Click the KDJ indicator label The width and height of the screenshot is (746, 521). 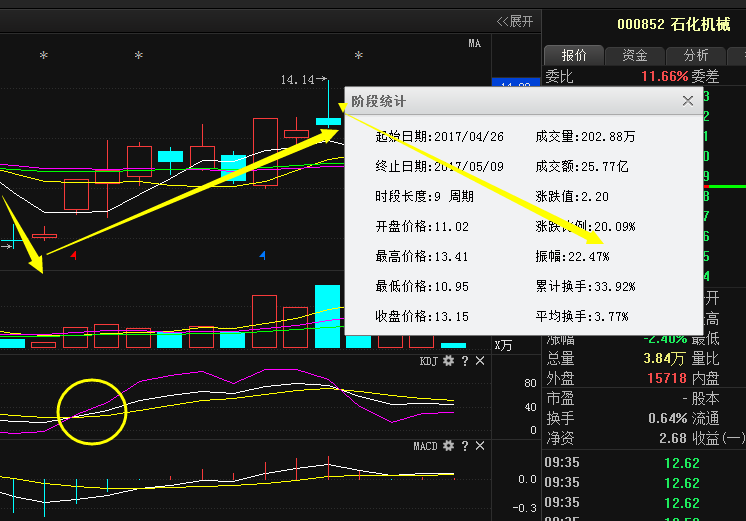[x=428, y=361]
